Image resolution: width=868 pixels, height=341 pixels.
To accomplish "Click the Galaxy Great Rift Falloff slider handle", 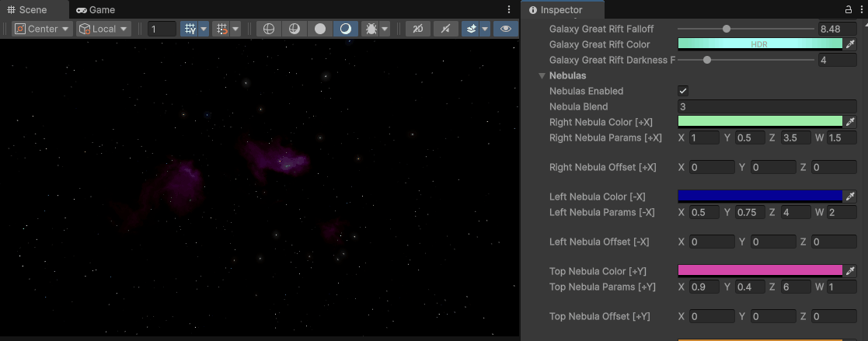I will [727, 29].
